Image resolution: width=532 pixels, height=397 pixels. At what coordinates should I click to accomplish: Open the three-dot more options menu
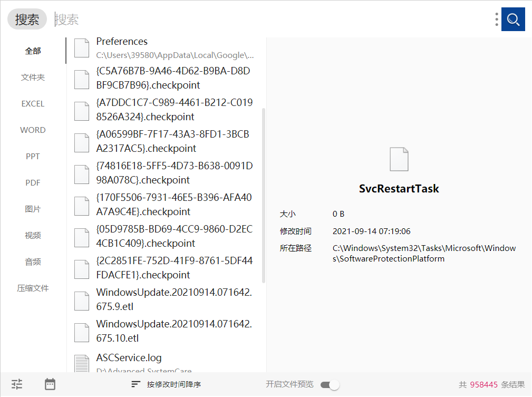[497, 20]
